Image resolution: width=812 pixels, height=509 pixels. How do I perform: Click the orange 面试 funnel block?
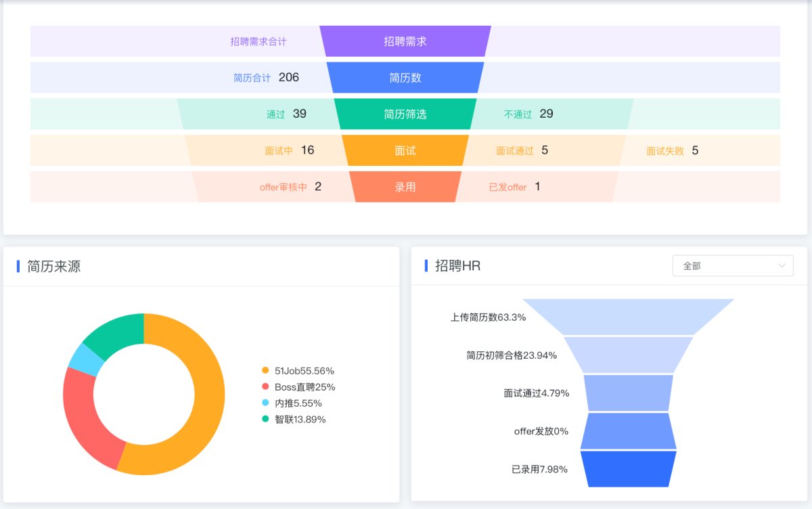coord(405,150)
